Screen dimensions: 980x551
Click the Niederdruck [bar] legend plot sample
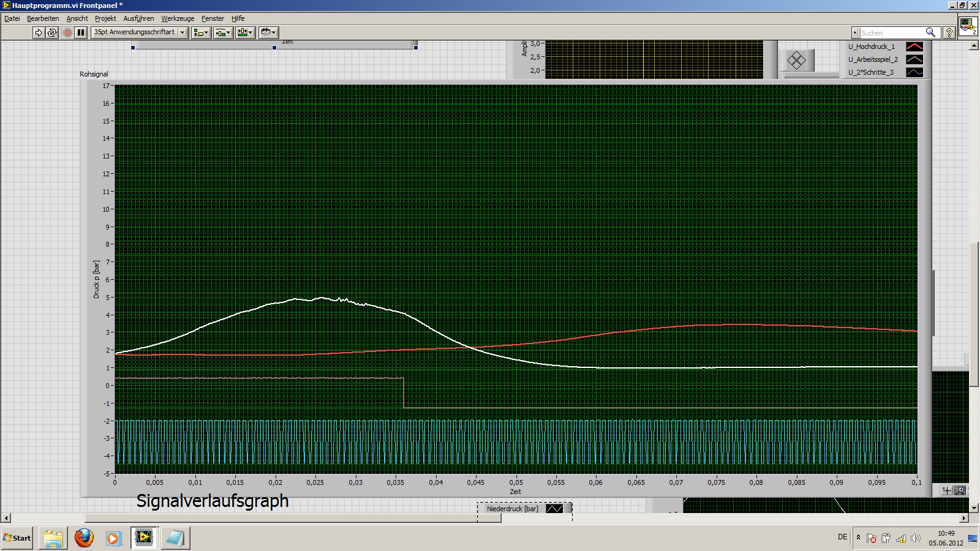(554, 509)
